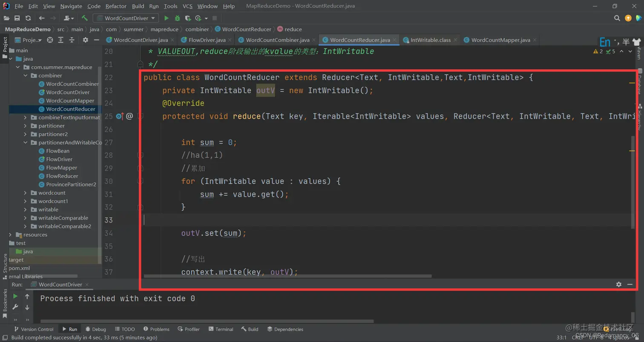Image resolution: width=644 pixels, height=342 pixels.
Task: Click the override gutter icon on line 25
Action: click(120, 116)
